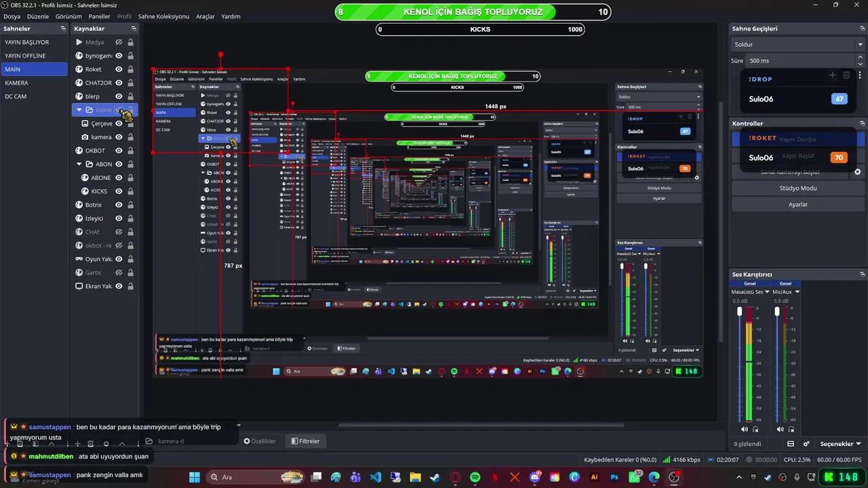Click the globe icon next to blerp
This screenshot has height=488, width=868.
click(x=79, y=96)
